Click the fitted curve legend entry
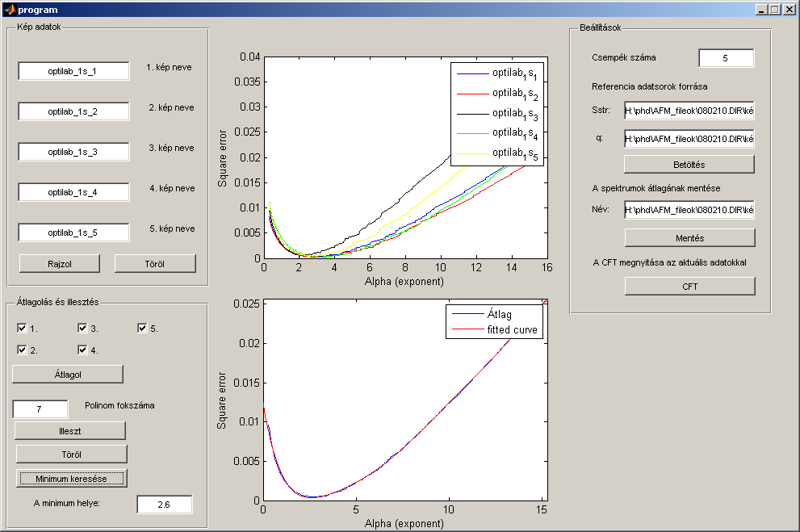 coord(494,329)
